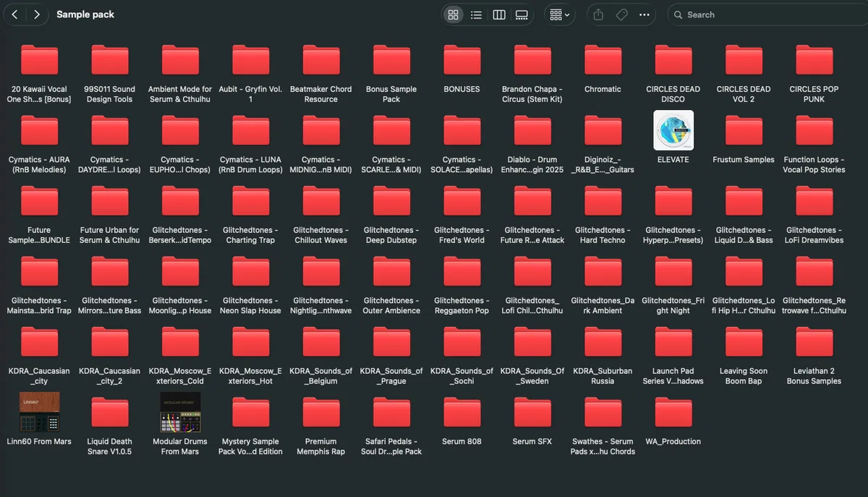
Task: Switch to gallery view
Action: 522,14
